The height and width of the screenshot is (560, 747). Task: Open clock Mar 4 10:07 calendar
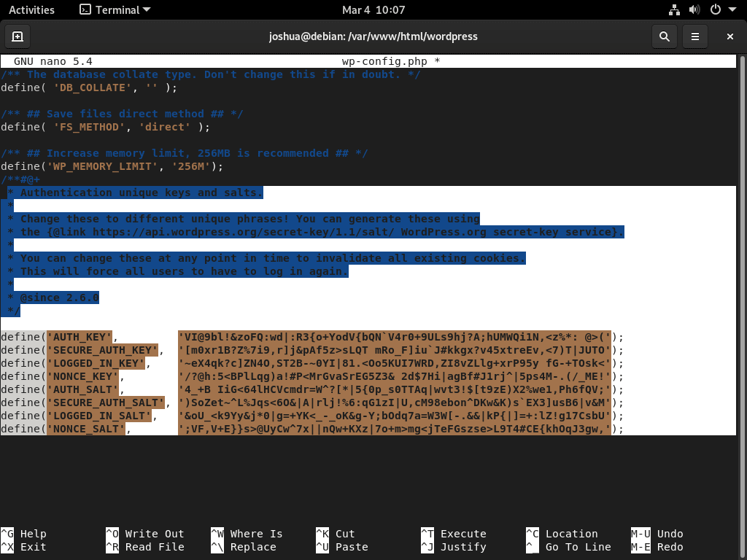pyautogui.click(x=373, y=9)
